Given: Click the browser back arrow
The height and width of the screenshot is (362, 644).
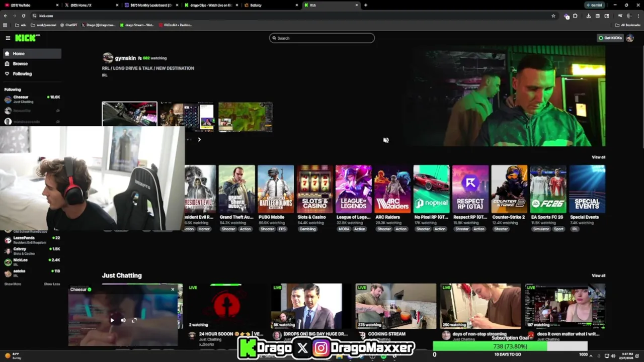Looking at the screenshot, I should pyautogui.click(x=5, y=16).
